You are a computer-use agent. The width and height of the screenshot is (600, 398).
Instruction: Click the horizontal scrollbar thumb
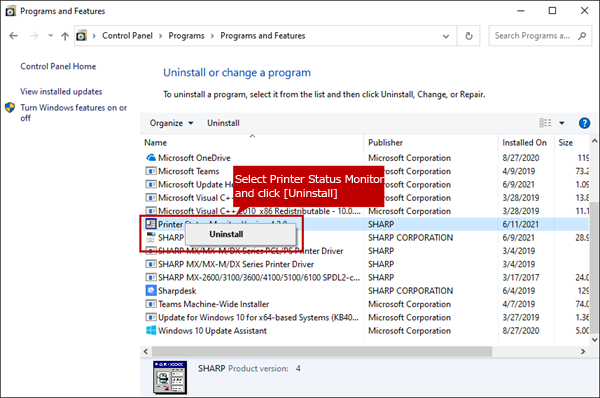(322, 351)
